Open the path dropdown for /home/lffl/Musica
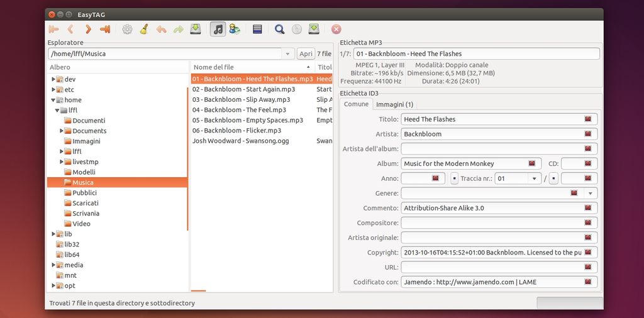The image size is (644, 318). click(x=287, y=54)
